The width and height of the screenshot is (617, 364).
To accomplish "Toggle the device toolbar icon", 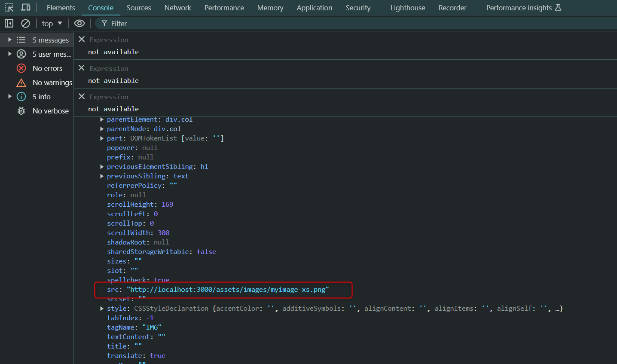I will click(26, 7).
